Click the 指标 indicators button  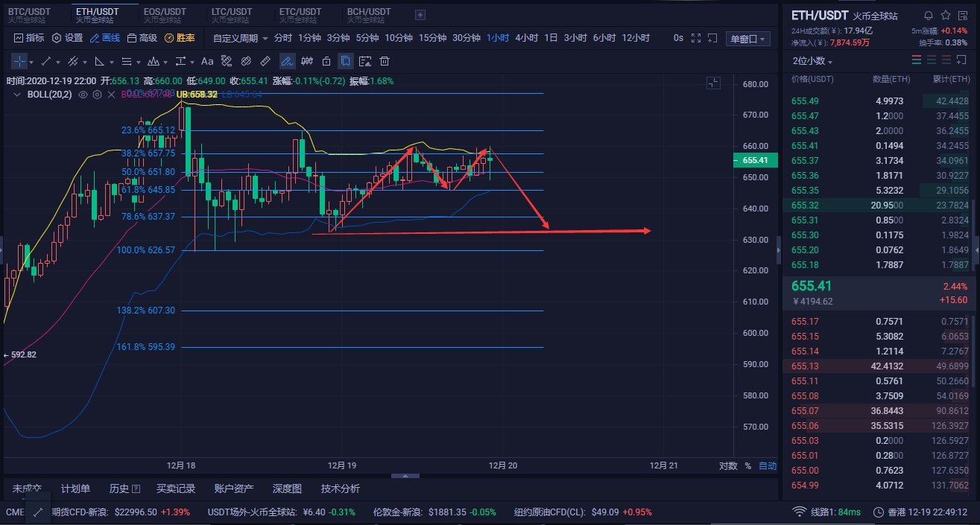click(29, 38)
